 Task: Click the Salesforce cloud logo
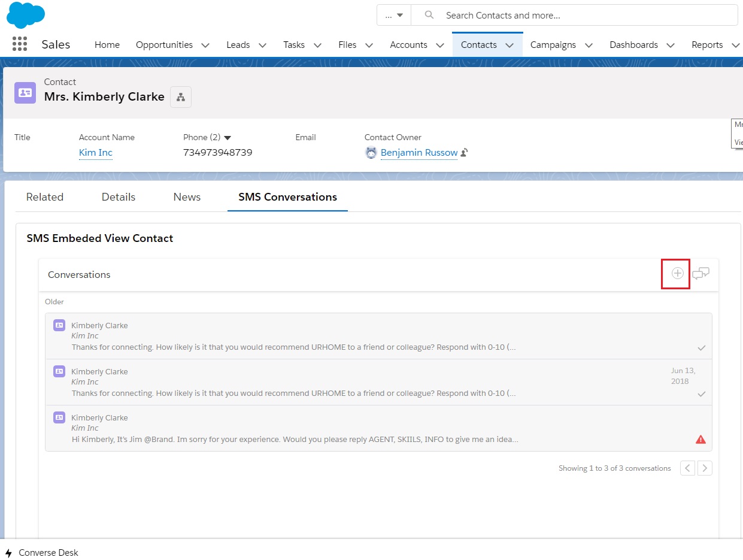point(26,15)
